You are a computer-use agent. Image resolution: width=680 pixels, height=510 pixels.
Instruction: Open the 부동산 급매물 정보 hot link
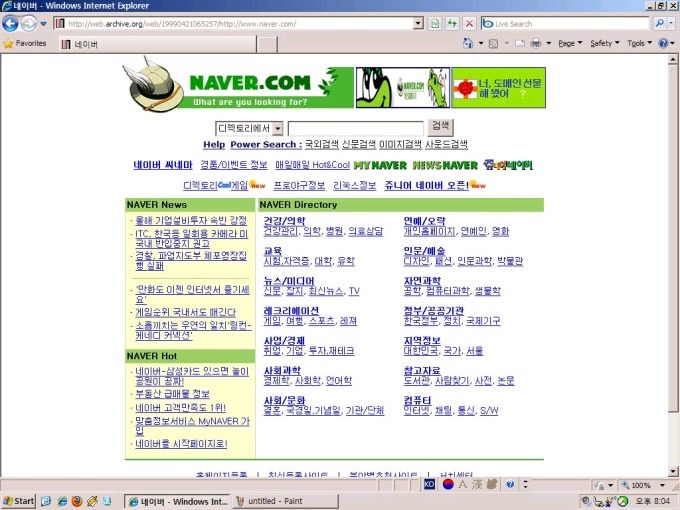(x=173, y=394)
